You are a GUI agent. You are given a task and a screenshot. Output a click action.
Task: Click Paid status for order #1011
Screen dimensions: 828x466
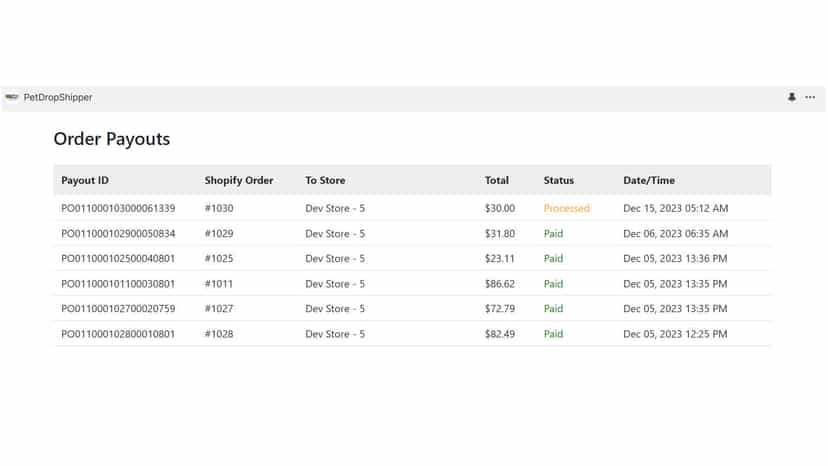pos(553,284)
